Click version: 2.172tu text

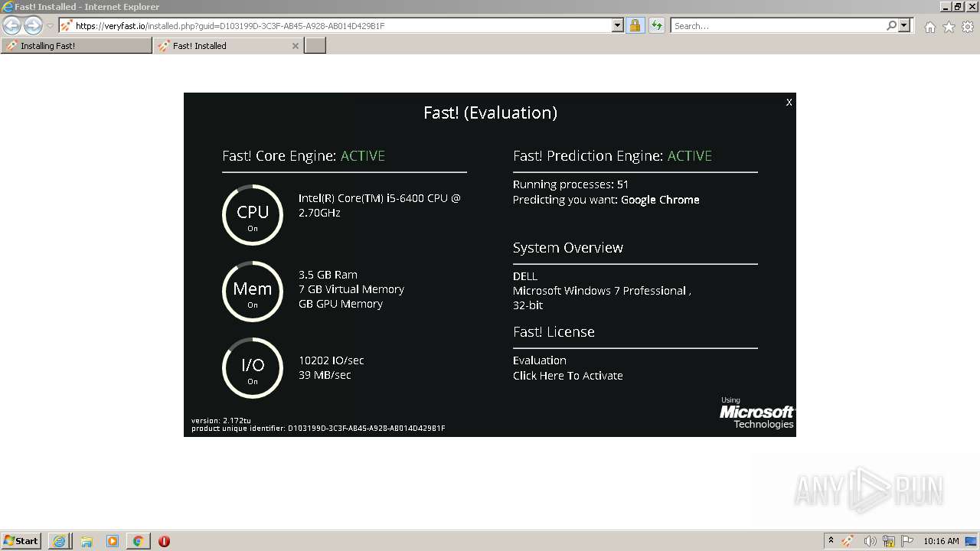click(x=221, y=421)
